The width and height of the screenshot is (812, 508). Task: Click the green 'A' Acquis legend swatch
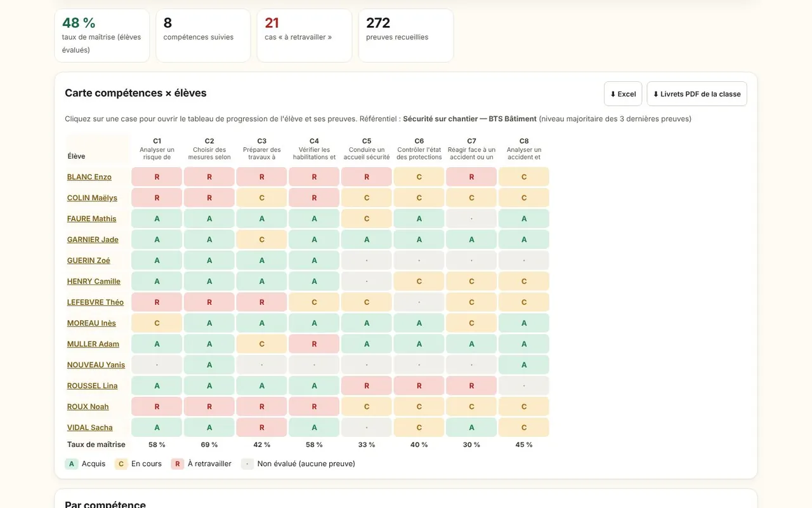click(72, 464)
